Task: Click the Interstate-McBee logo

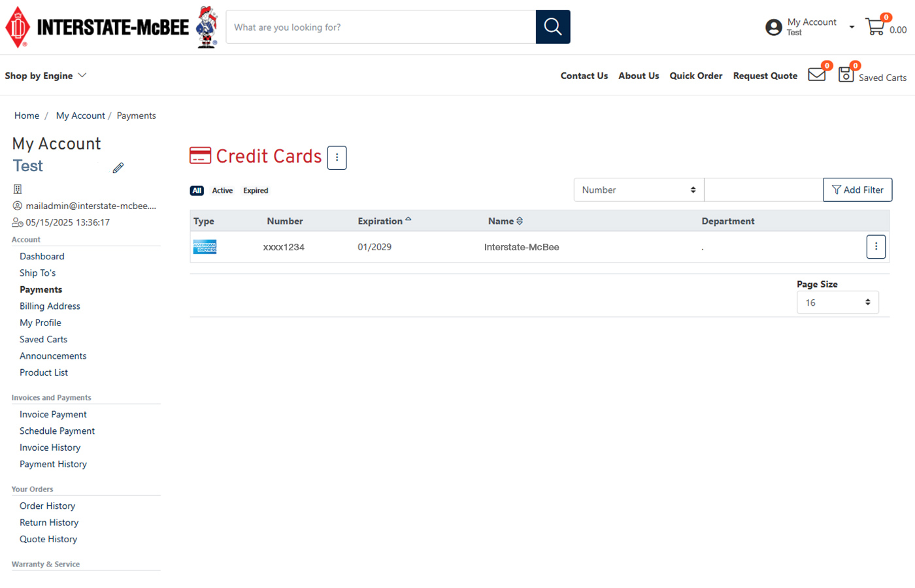Action: [97, 27]
